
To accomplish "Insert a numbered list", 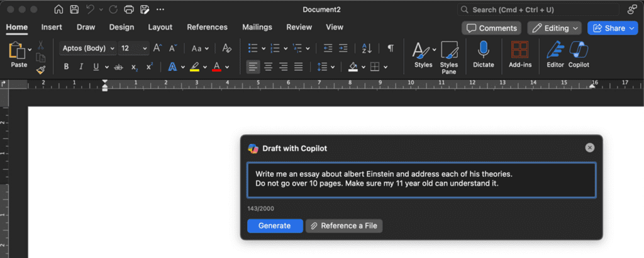I will point(275,48).
